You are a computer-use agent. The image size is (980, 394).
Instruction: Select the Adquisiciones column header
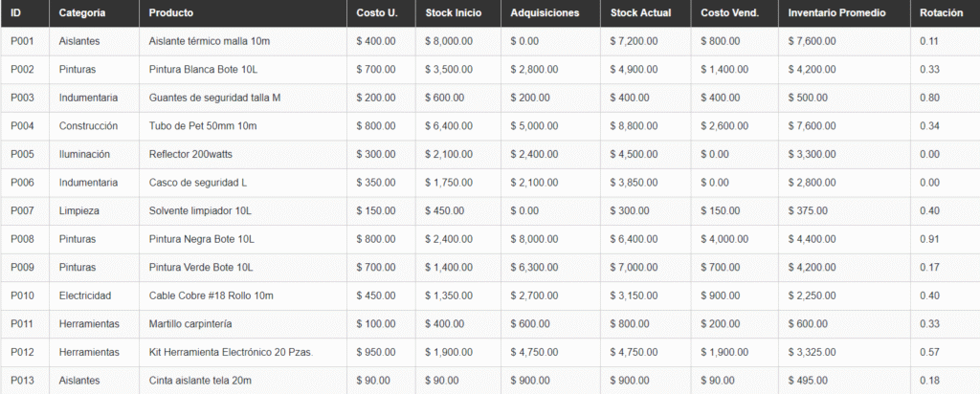pos(545,13)
